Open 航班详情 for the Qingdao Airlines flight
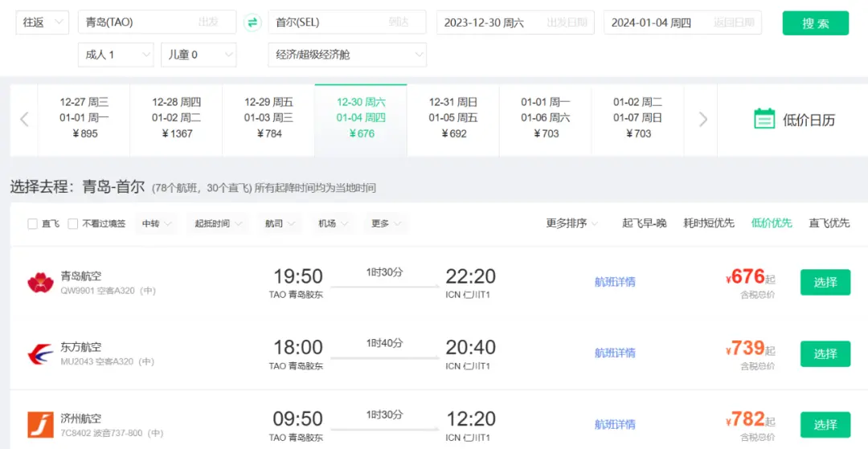868x449 pixels. coord(615,282)
